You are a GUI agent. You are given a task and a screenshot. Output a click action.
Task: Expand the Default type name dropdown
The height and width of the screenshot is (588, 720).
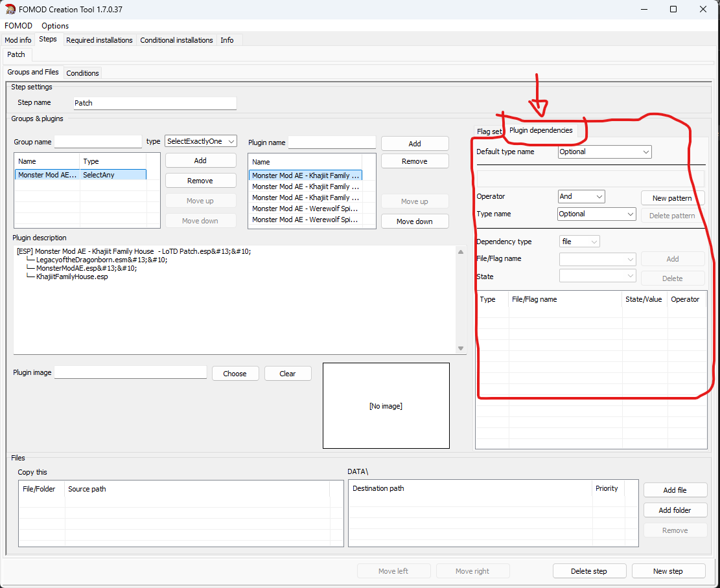tap(605, 152)
